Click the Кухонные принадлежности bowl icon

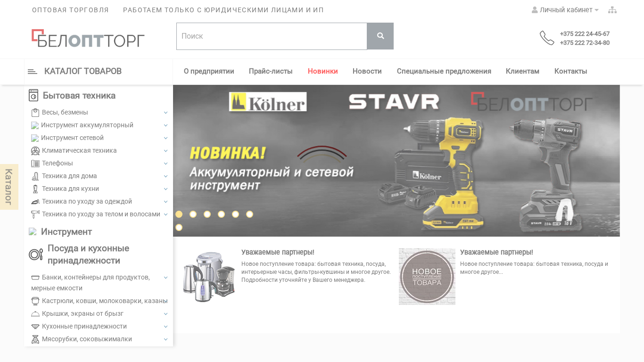tap(35, 327)
